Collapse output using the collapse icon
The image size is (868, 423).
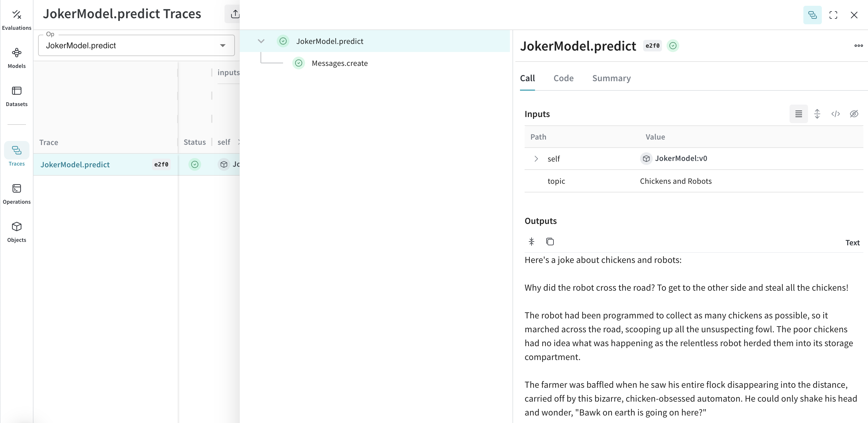[x=531, y=242]
